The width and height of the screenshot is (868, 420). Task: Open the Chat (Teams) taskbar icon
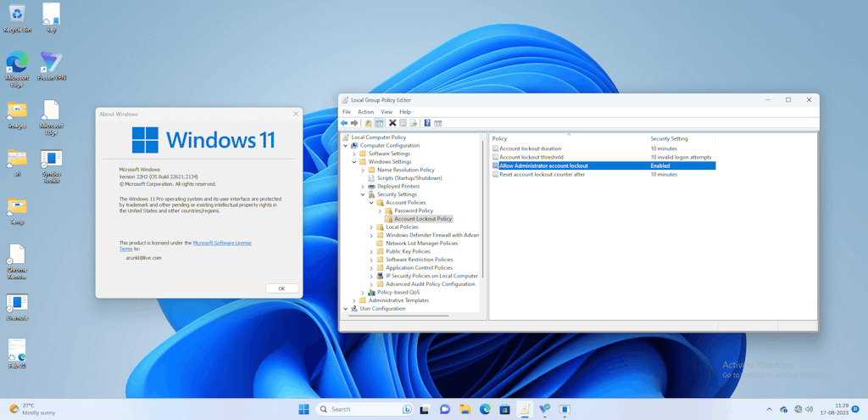click(444, 409)
